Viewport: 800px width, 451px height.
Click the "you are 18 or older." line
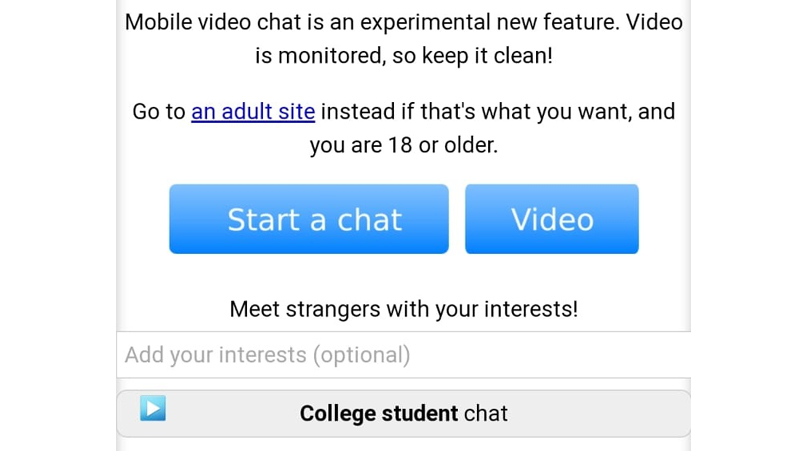click(404, 145)
